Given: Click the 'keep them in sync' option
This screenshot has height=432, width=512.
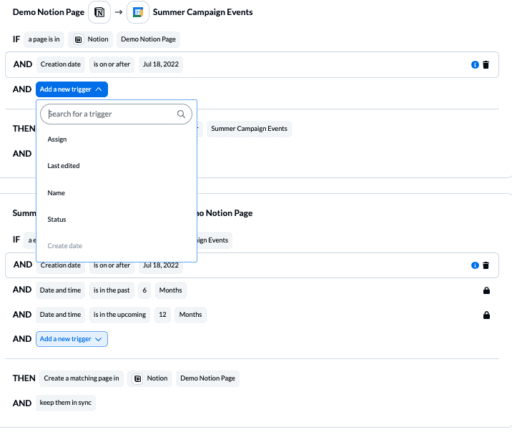Looking at the screenshot, I should pos(66,403).
